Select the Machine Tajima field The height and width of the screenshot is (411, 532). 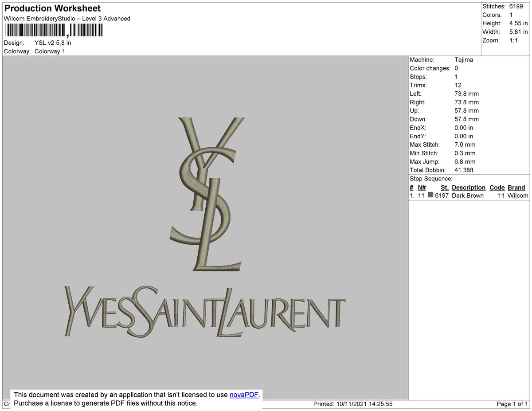click(464, 59)
